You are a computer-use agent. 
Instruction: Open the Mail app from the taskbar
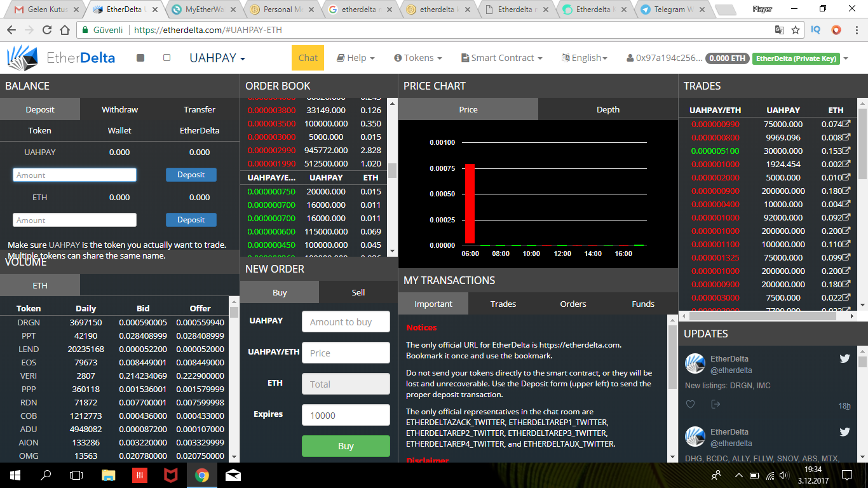(x=233, y=475)
